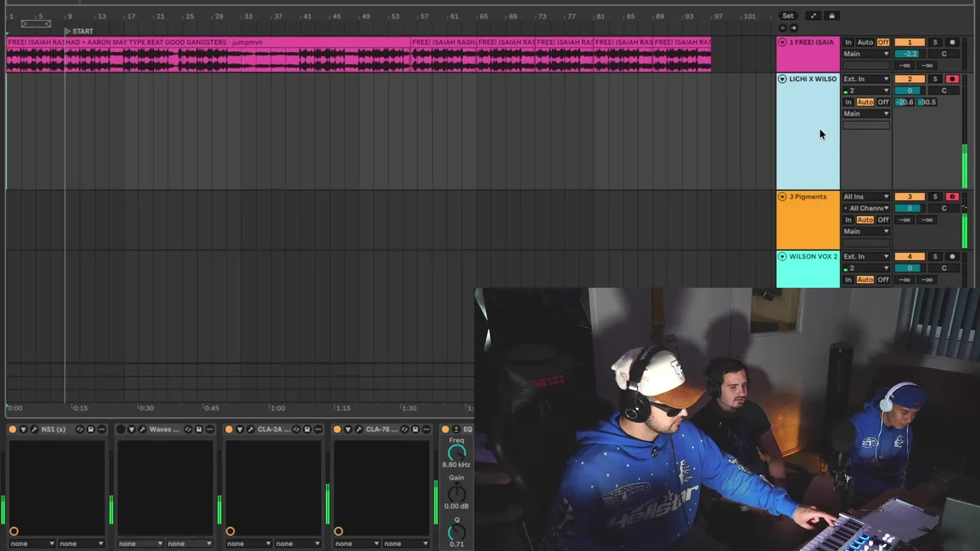Toggle the CLA-2A device activator
This screenshot has width=980, height=551.
(229, 429)
